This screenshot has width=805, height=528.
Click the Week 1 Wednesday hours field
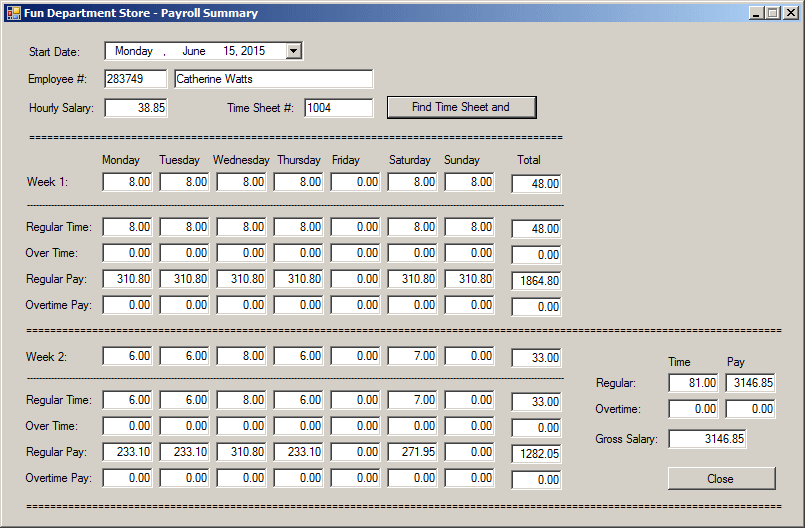coord(241,182)
